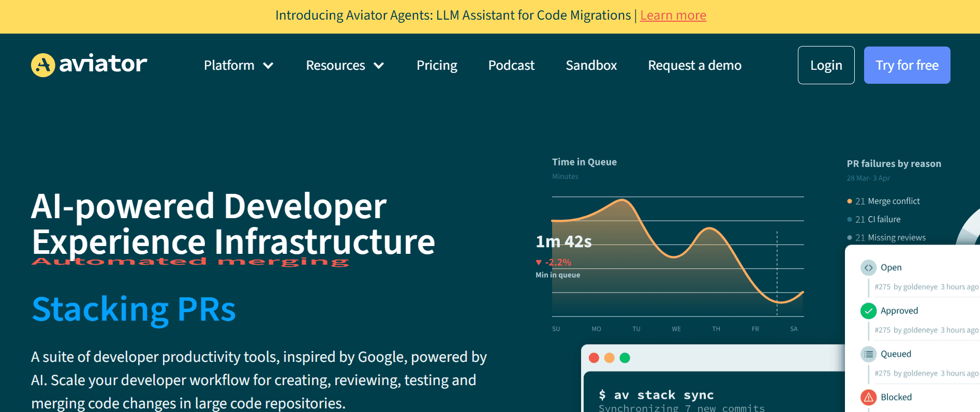Image resolution: width=980 pixels, height=412 pixels.
Task: Click the green terminal window dot
Action: [625, 358]
